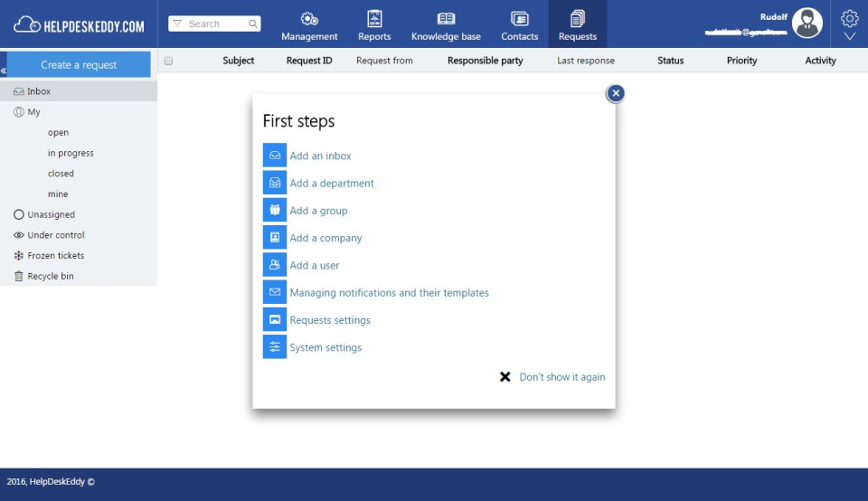The width and height of the screenshot is (868, 501).
Task: Click the Rudolf user avatar
Action: (x=807, y=23)
